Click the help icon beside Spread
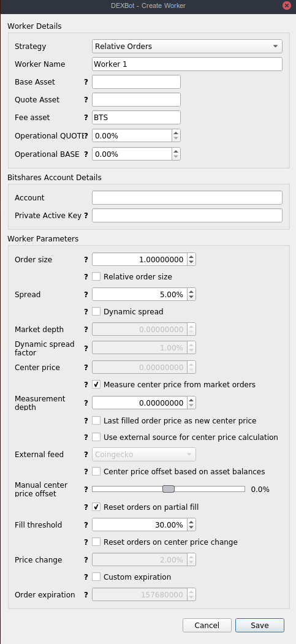296x644 pixels. [x=86, y=295]
